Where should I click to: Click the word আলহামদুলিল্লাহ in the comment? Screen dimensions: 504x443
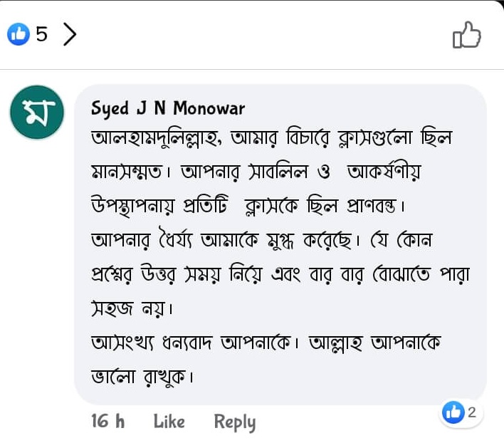(x=154, y=138)
